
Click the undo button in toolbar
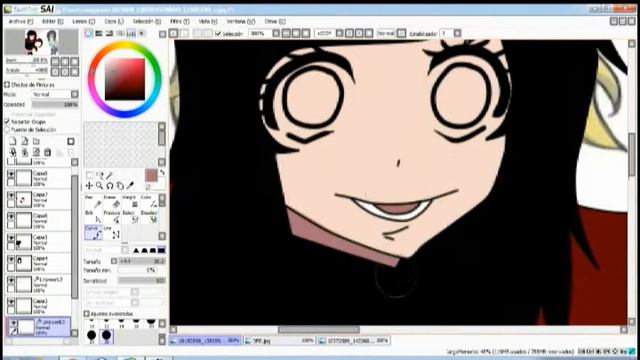(173, 33)
